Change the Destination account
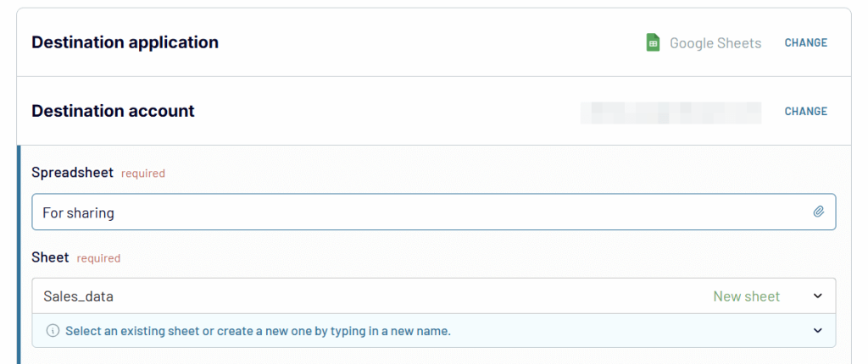 tap(806, 111)
